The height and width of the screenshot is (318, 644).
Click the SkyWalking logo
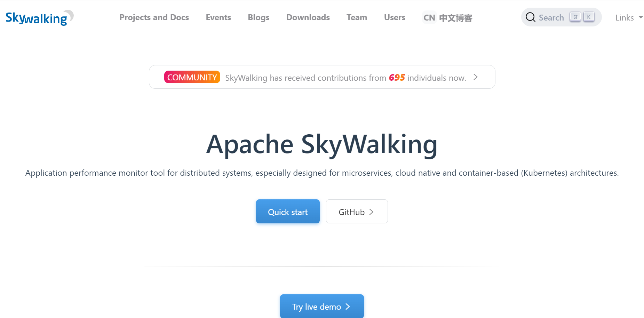40,17
